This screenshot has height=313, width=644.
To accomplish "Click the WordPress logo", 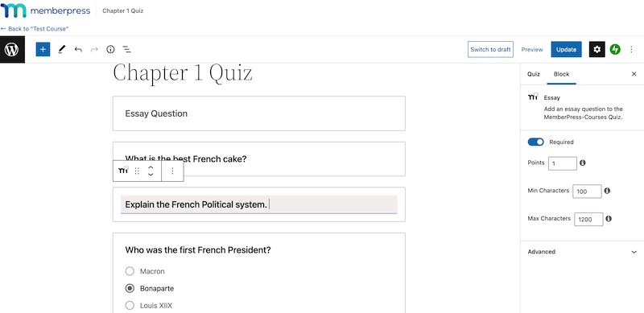I will click(x=12, y=49).
